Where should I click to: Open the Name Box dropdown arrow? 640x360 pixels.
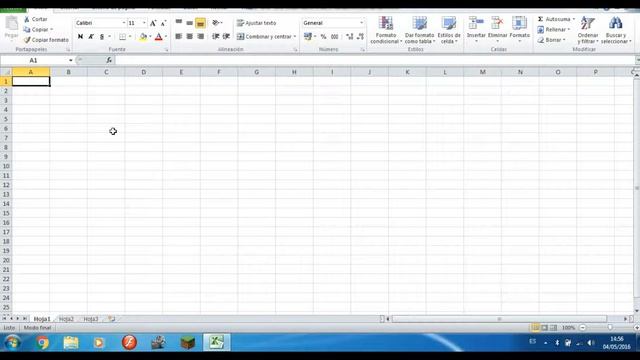71,60
